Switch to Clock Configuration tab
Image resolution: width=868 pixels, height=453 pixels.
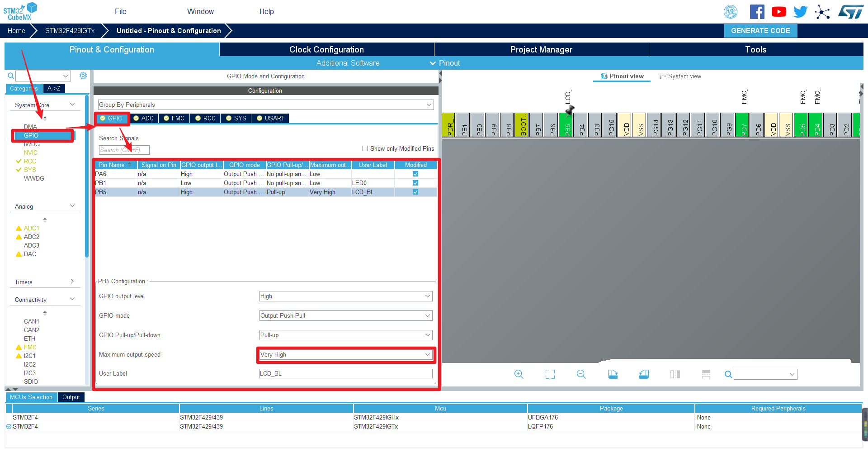click(326, 49)
